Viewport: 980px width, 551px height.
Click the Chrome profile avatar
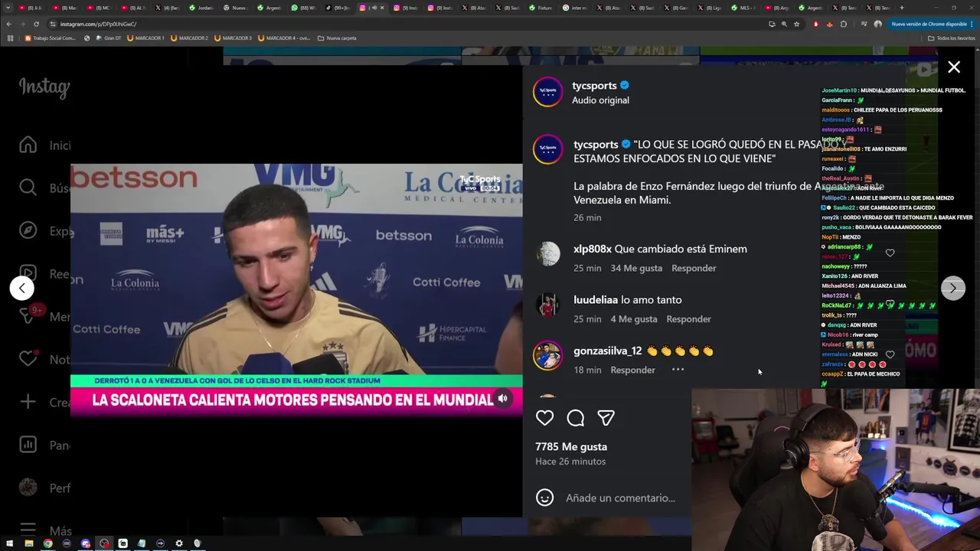(877, 24)
